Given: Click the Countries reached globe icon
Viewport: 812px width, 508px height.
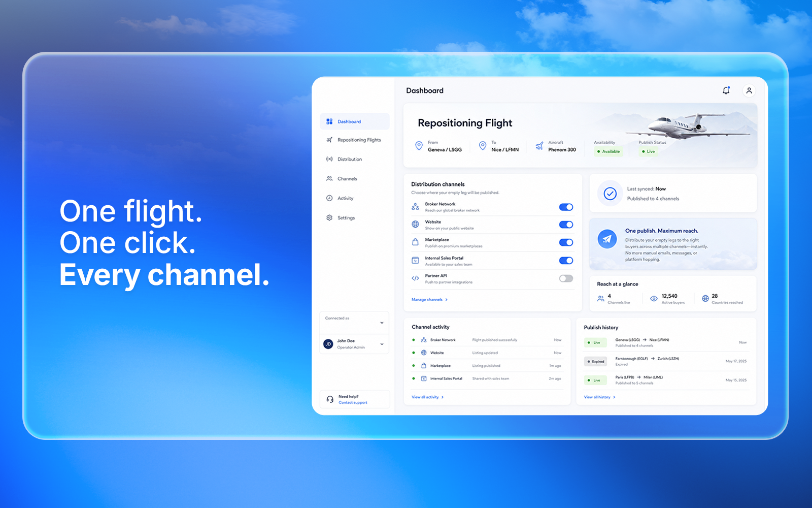Looking at the screenshot, I should click(x=705, y=299).
